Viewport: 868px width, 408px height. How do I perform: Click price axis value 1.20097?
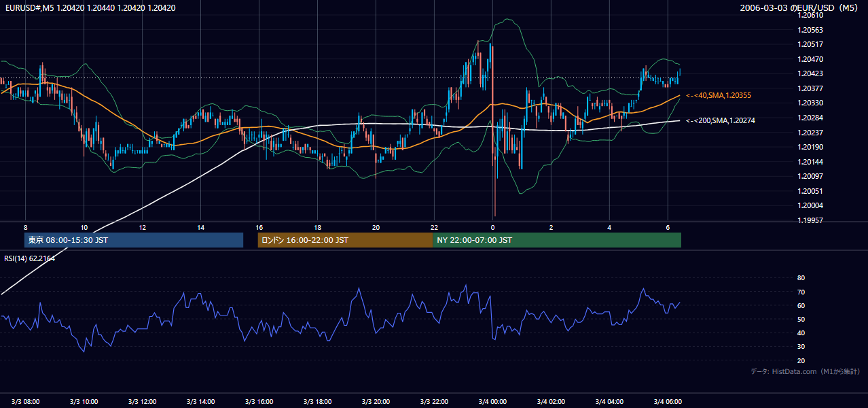(x=811, y=176)
